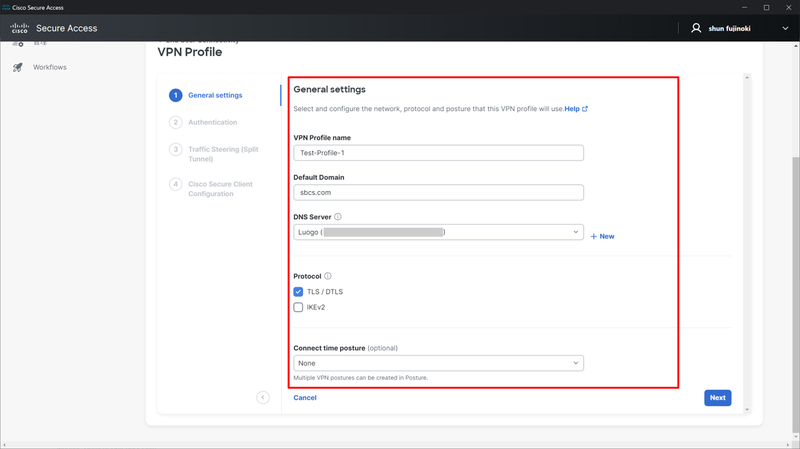This screenshot has height=449, width=800.
Task: Click Next to continue
Action: [x=717, y=398]
